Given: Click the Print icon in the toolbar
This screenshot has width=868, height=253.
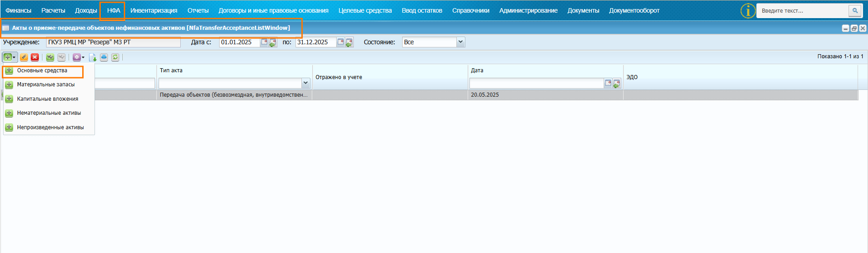Looking at the screenshot, I should (x=104, y=57).
